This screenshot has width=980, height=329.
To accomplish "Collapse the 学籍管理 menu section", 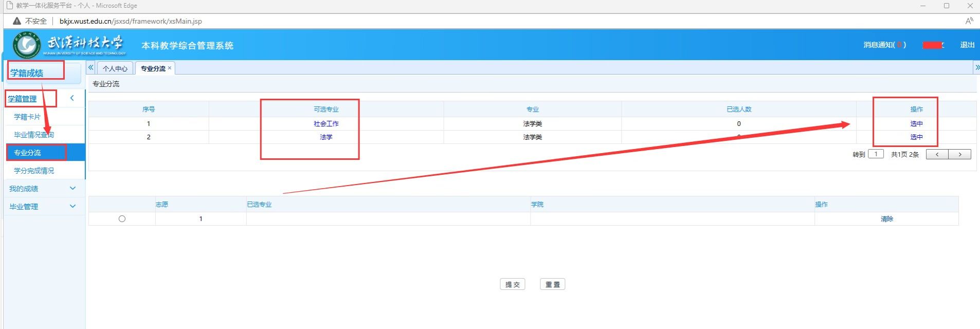I will coord(72,98).
